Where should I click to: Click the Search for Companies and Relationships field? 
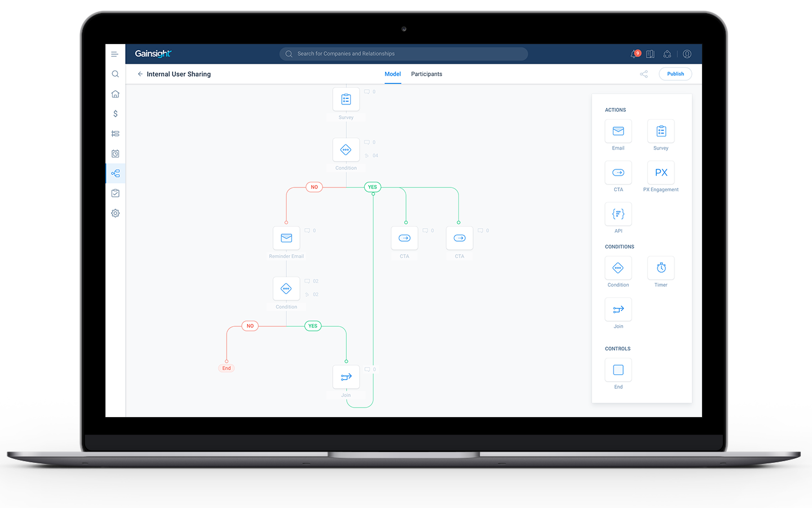coord(403,54)
